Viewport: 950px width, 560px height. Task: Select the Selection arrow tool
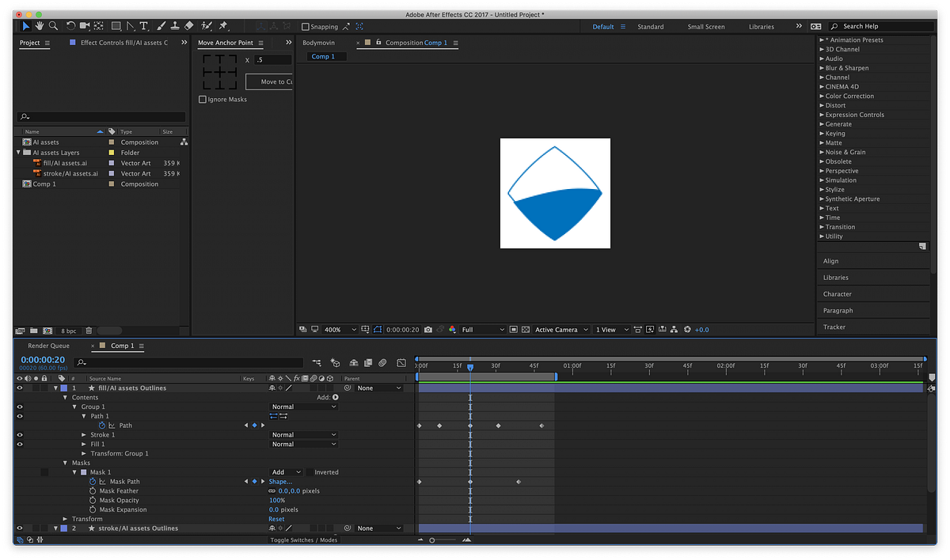coord(25,26)
